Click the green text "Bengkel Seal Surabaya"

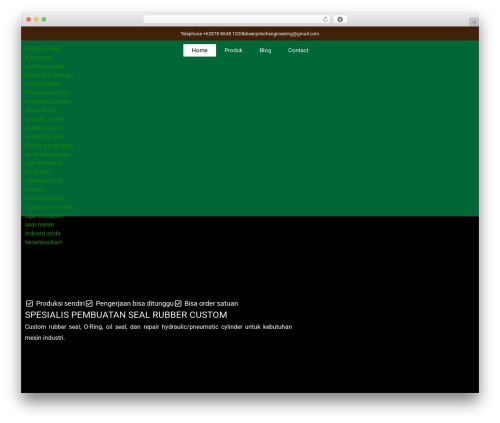pos(42,53)
